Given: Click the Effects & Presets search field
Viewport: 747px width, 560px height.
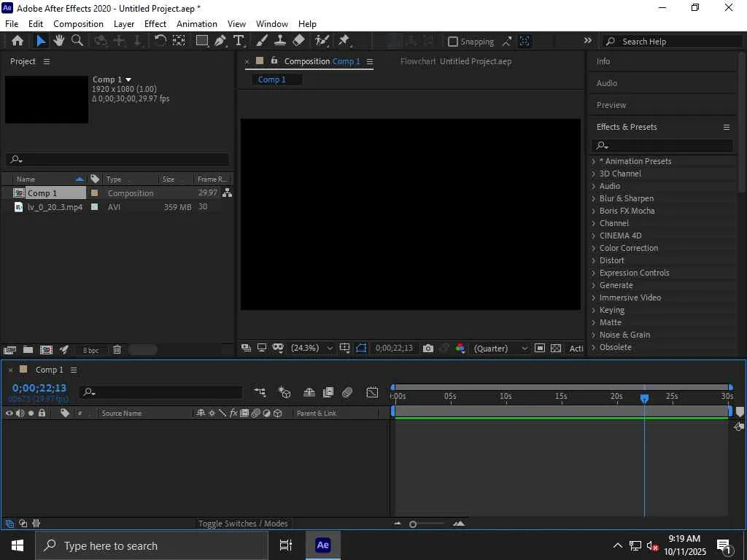Looking at the screenshot, I should pos(662,145).
